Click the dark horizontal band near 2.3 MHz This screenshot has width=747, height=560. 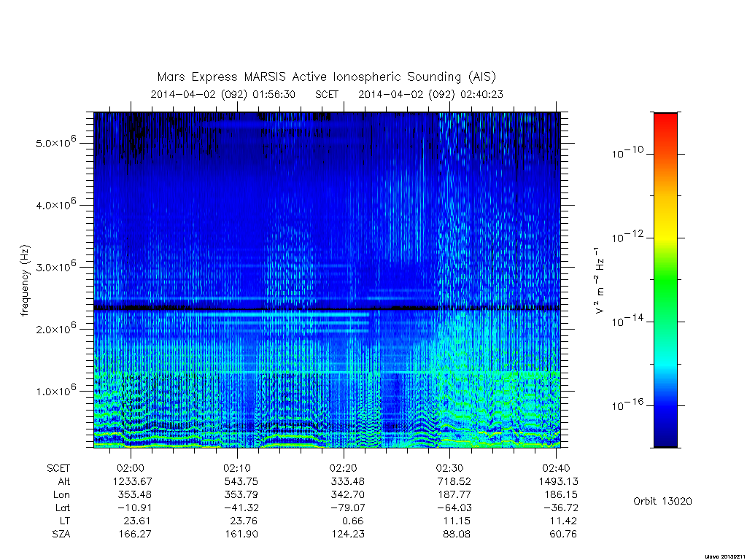(x=327, y=308)
